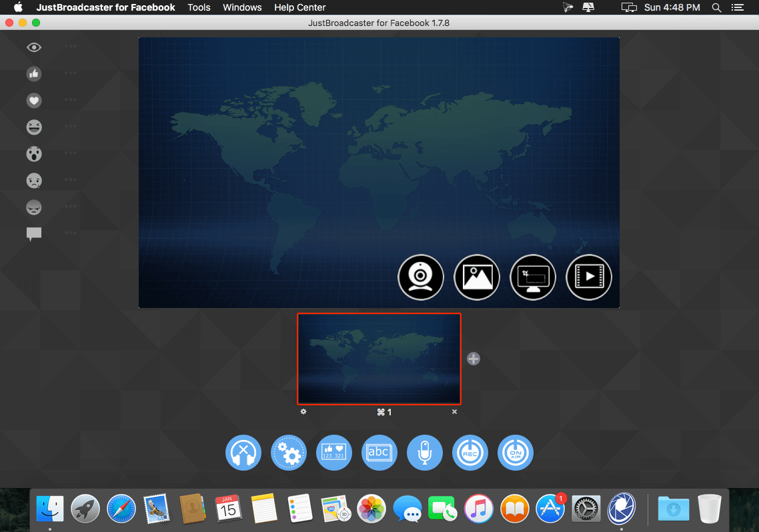Click the main world map preview
This screenshot has height=532, width=759.
(379, 173)
